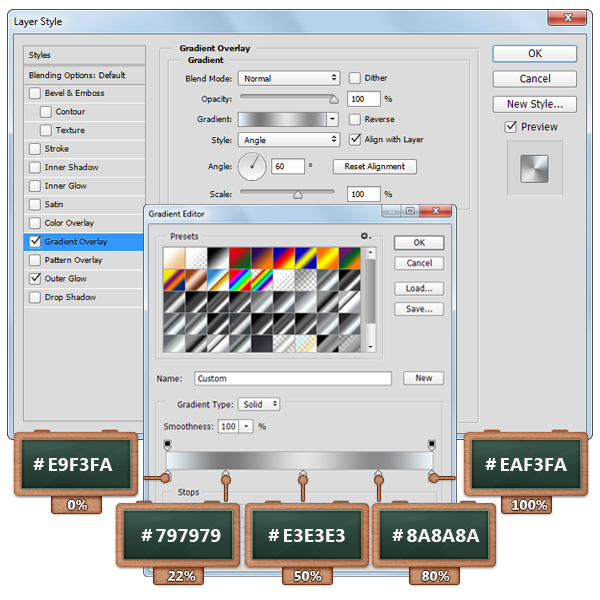Open the Presets gear menu icon
The width and height of the screenshot is (600, 600).
366,236
